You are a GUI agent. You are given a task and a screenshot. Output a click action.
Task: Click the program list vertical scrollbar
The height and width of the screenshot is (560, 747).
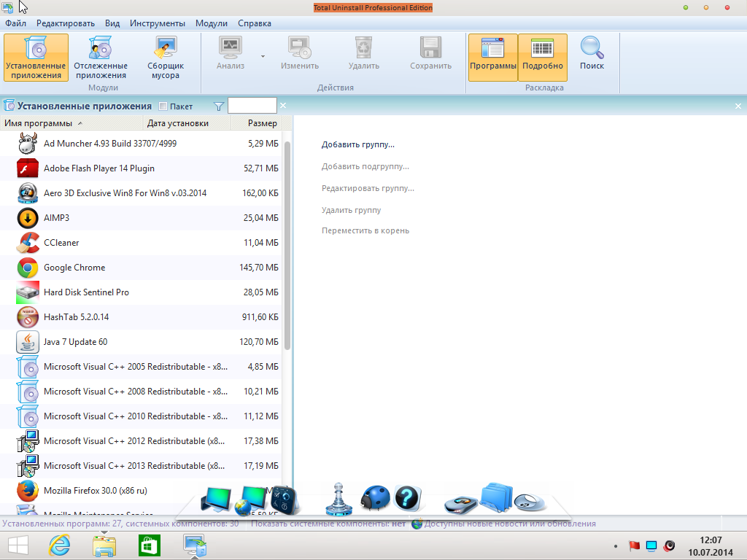point(287,245)
